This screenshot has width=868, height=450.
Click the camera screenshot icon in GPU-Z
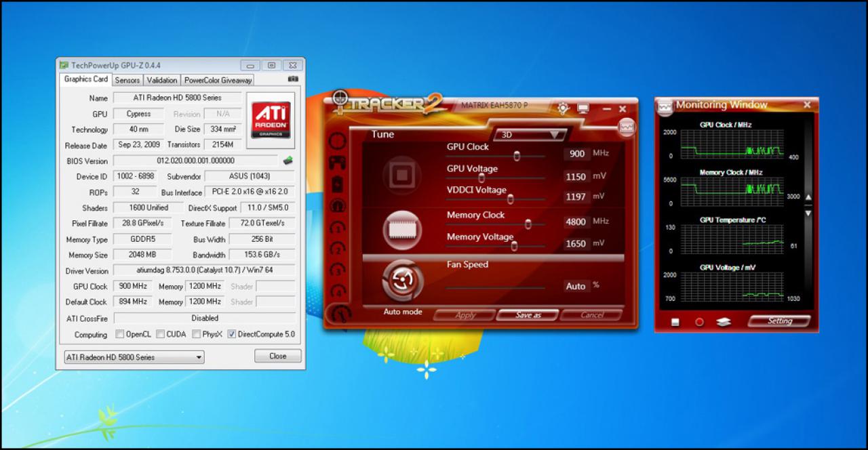[x=293, y=79]
